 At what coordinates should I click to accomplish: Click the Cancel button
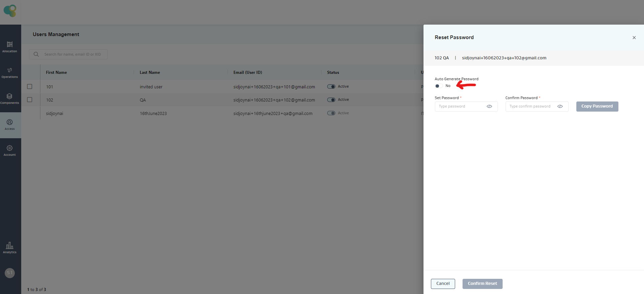[x=443, y=284]
